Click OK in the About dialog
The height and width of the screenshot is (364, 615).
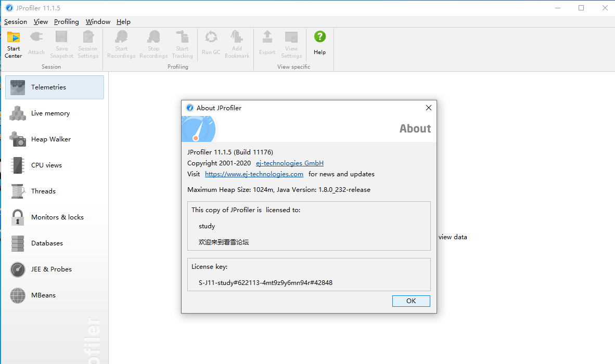tap(411, 301)
